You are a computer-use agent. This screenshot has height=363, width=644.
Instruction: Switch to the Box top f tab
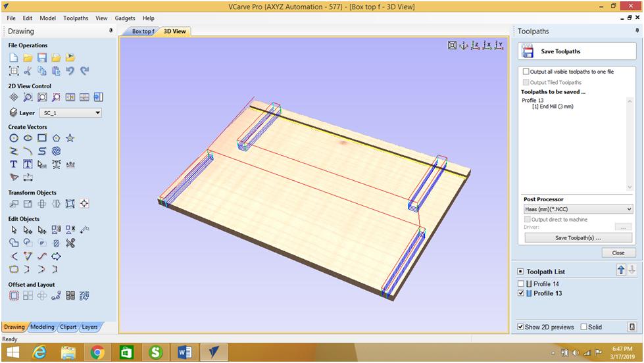[143, 31]
